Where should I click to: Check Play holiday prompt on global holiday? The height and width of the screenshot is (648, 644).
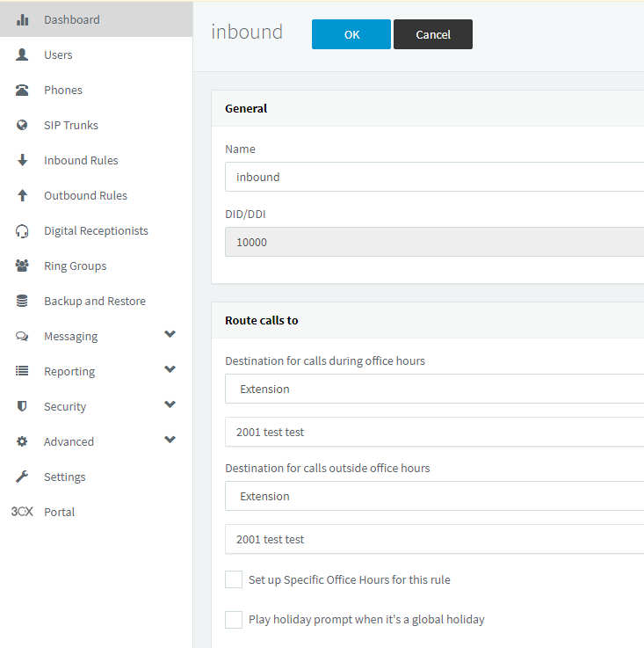click(x=234, y=620)
